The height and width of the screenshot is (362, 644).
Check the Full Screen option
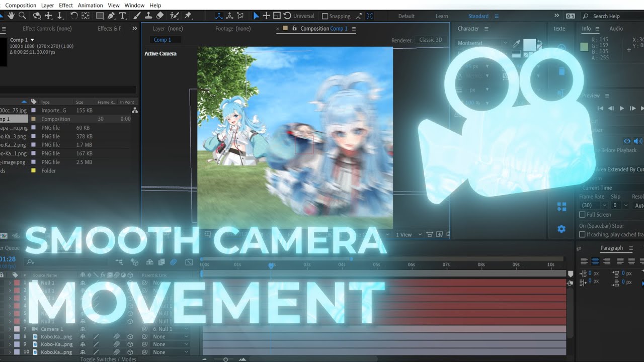click(x=582, y=215)
